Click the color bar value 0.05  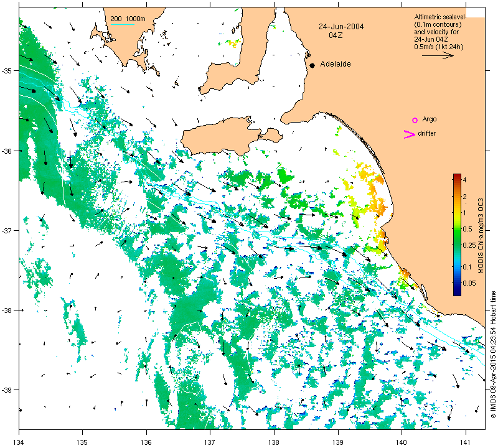pos(469,283)
